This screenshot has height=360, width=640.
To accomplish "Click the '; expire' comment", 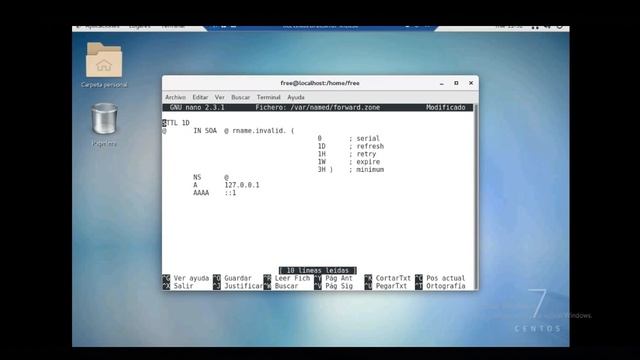I will 364,162.
